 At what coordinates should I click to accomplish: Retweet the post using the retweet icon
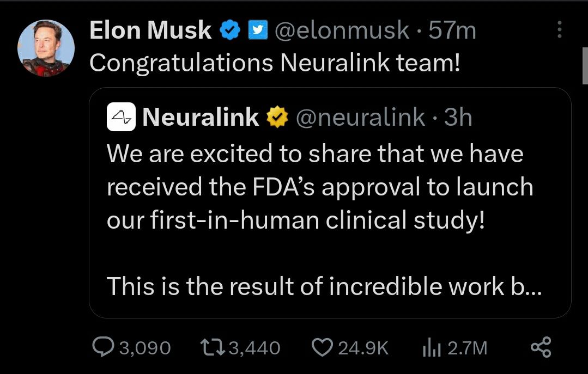212,348
